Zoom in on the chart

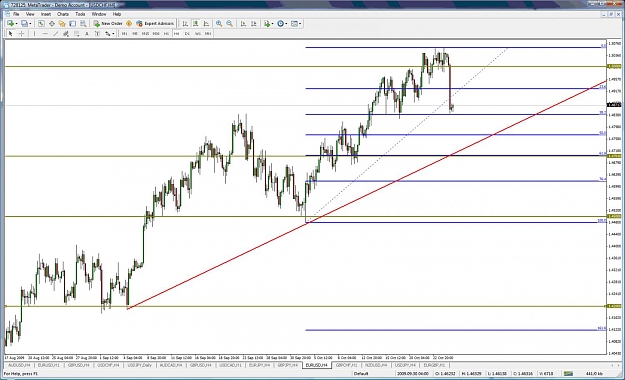[219, 24]
